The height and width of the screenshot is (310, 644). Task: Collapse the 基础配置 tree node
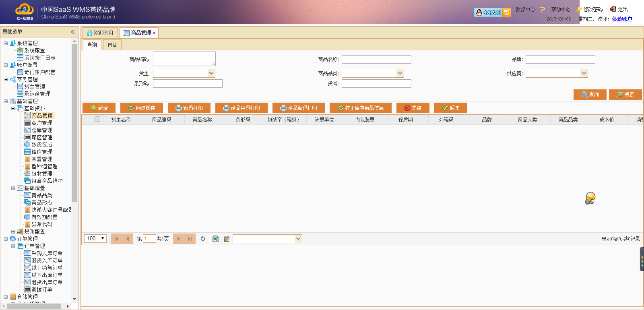coord(13,188)
